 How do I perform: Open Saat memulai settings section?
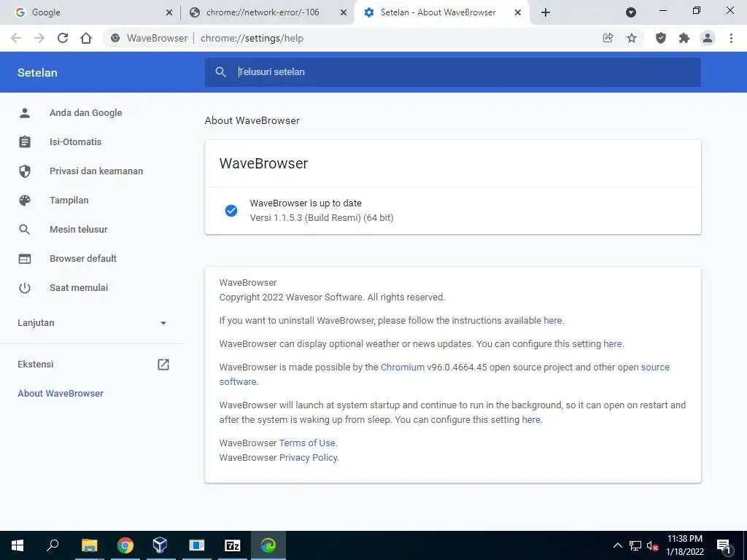pyautogui.click(x=79, y=287)
